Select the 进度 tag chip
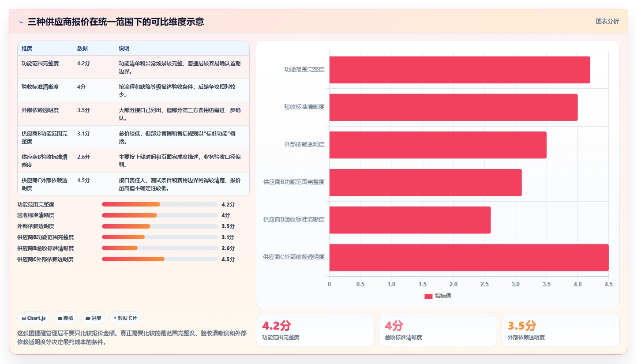The height and width of the screenshot is (364, 637). tap(93, 318)
